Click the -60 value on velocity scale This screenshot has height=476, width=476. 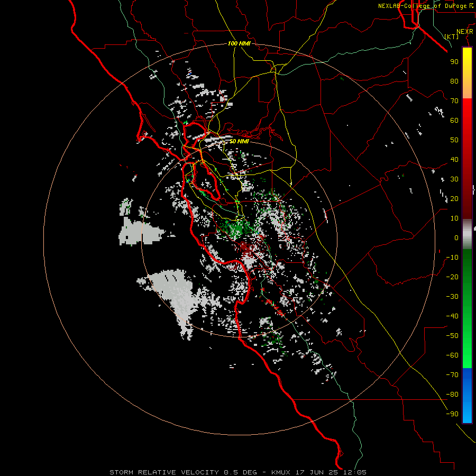[452, 355]
